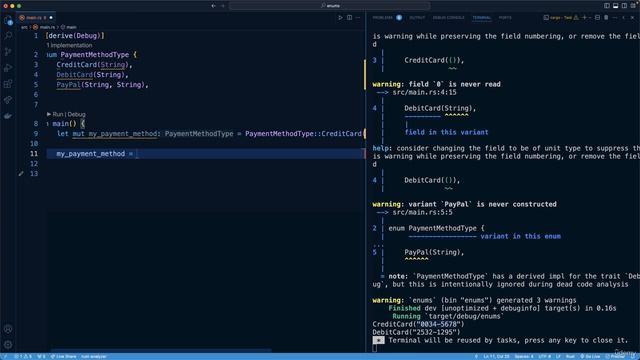Click Live Share in the status bar
The image size is (640, 360).
click(63, 356)
